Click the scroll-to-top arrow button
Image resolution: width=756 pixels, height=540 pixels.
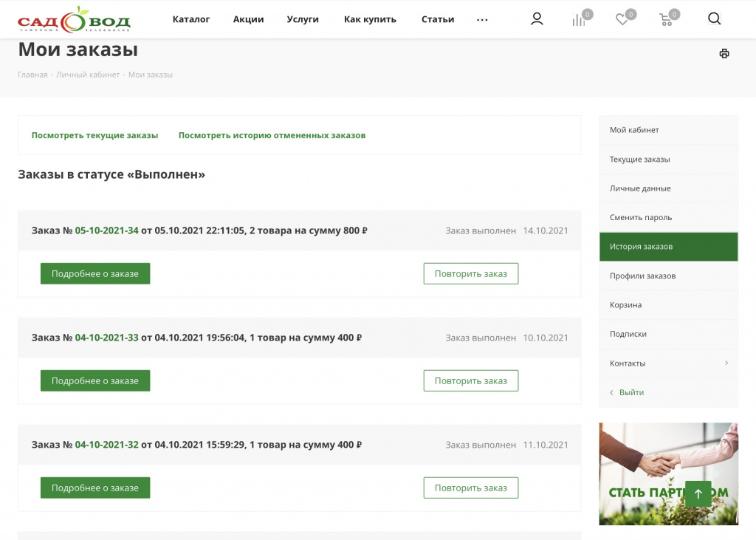point(698,493)
